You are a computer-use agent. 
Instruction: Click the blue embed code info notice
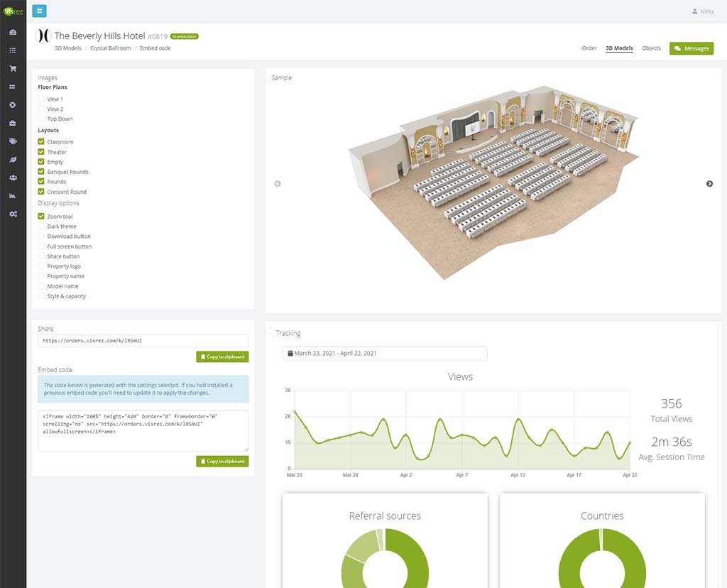pyautogui.click(x=143, y=388)
